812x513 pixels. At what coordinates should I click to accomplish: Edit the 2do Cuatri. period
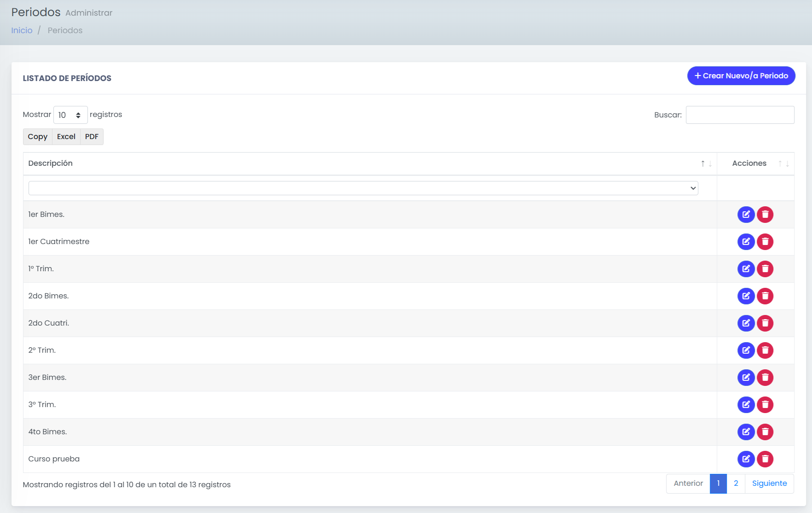pos(746,323)
